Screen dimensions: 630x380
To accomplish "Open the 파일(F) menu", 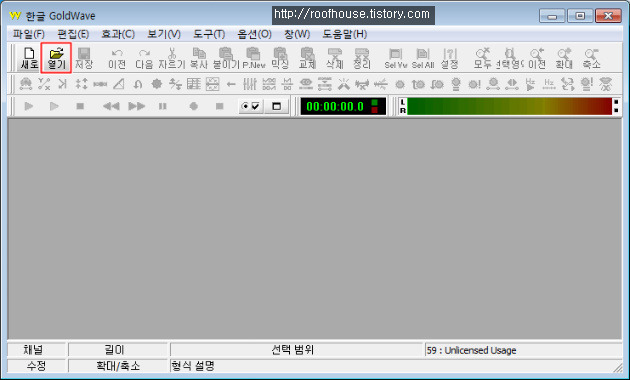I will 29,34.
